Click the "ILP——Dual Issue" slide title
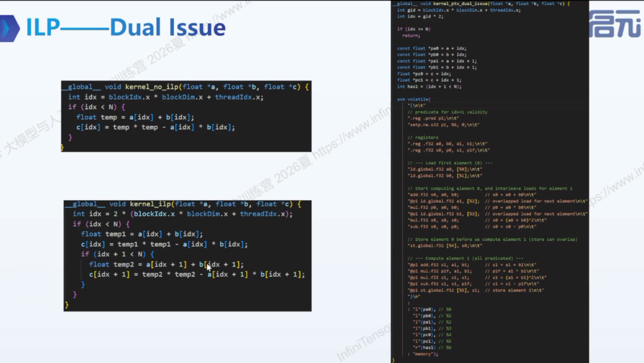Viewport: 644px width, 363px height. (x=126, y=27)
